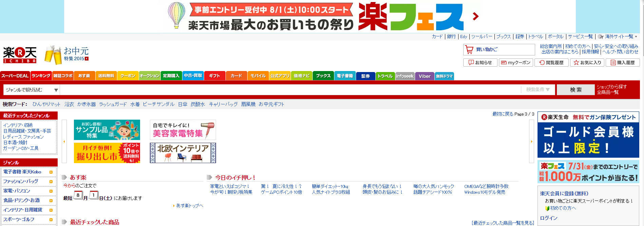Open 購入履歴 purchase history
The width and height of the screenshot is (644, 226).
point(623,63)
